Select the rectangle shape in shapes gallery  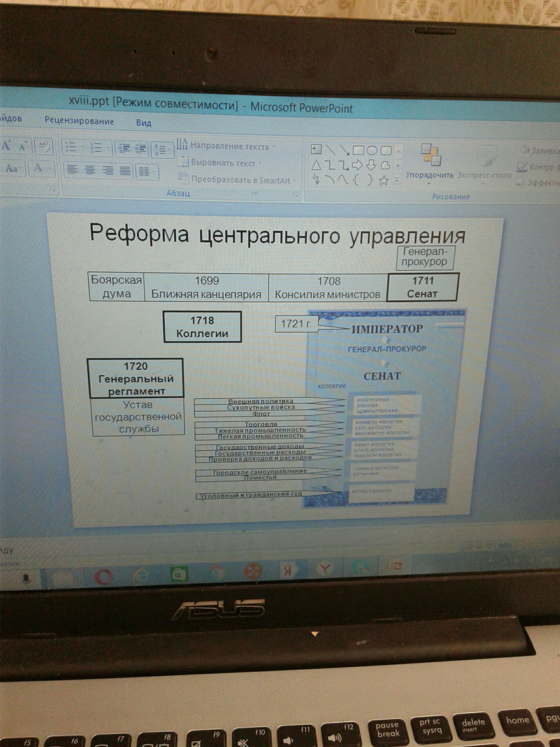(x=359, y=150)
